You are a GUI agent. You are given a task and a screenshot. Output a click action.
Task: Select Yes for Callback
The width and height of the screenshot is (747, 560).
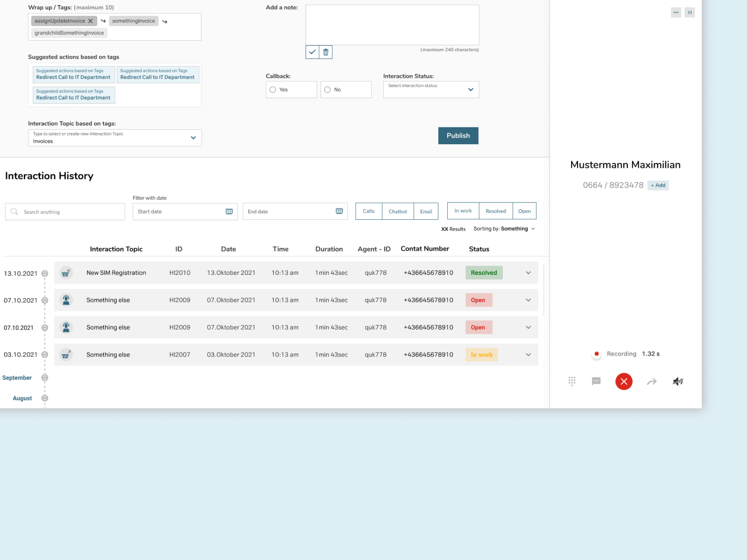click(273, 90)
